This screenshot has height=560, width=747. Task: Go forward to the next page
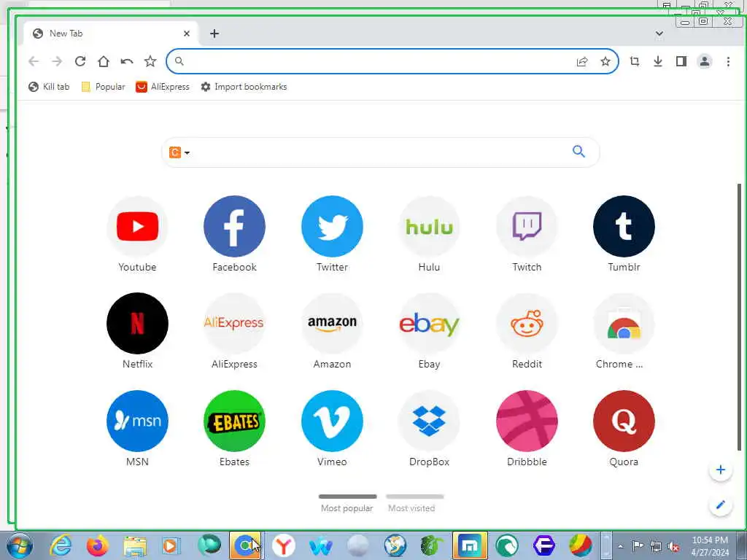[x=57, y=61]
